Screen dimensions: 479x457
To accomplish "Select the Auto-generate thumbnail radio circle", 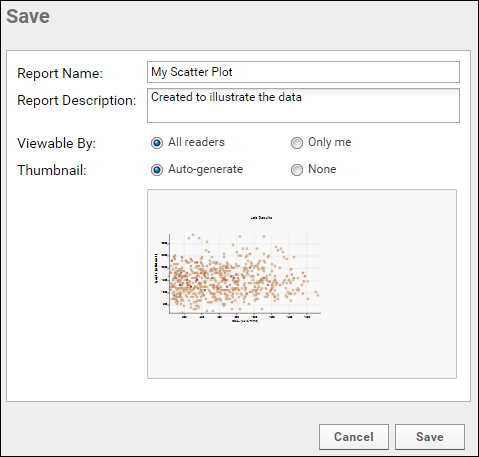I will tap(157, 170).
